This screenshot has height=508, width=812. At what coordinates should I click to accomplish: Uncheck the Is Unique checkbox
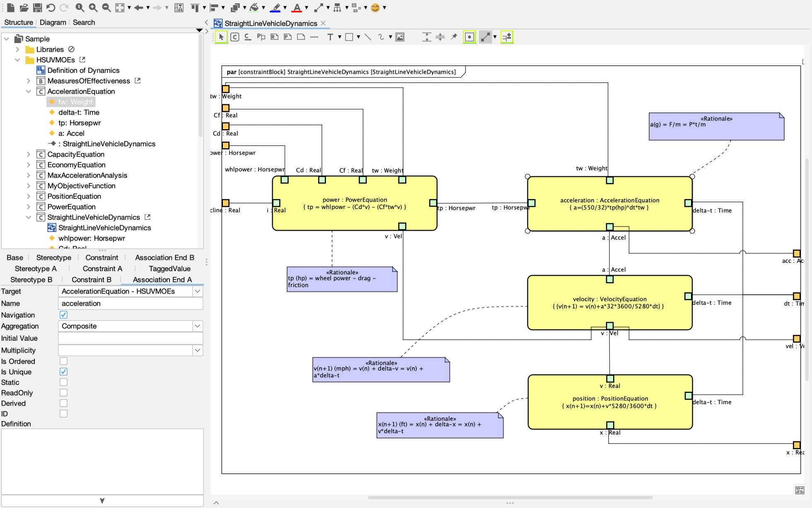(63, 372)
